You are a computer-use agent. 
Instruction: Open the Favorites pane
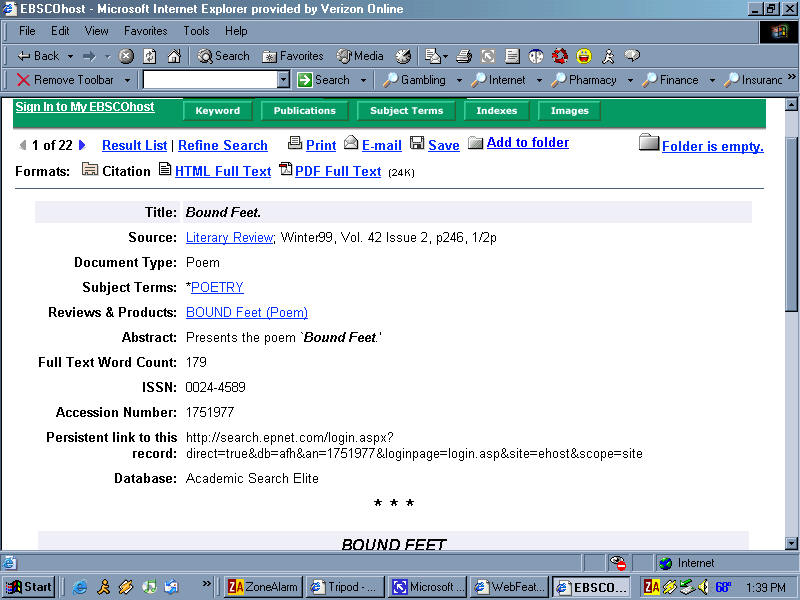pos(293,56)
